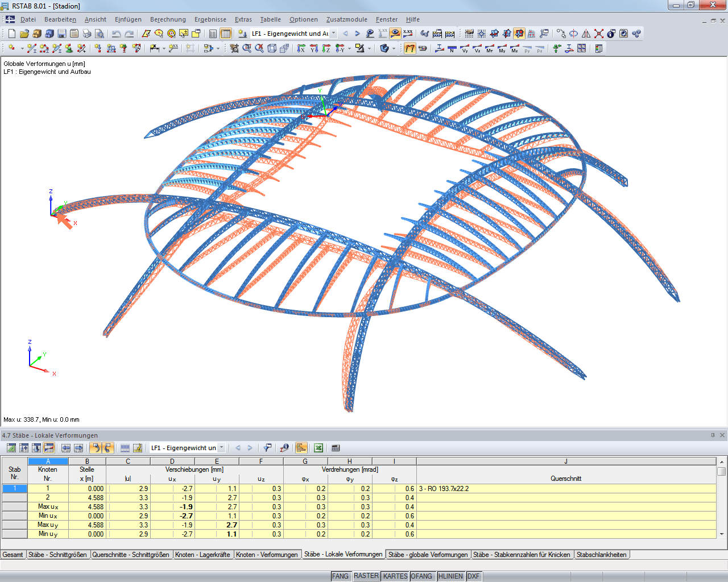Switch to Stabschlankheiten tab
Viewport: 728px width, 582px height.
click(x=602, y=555)
